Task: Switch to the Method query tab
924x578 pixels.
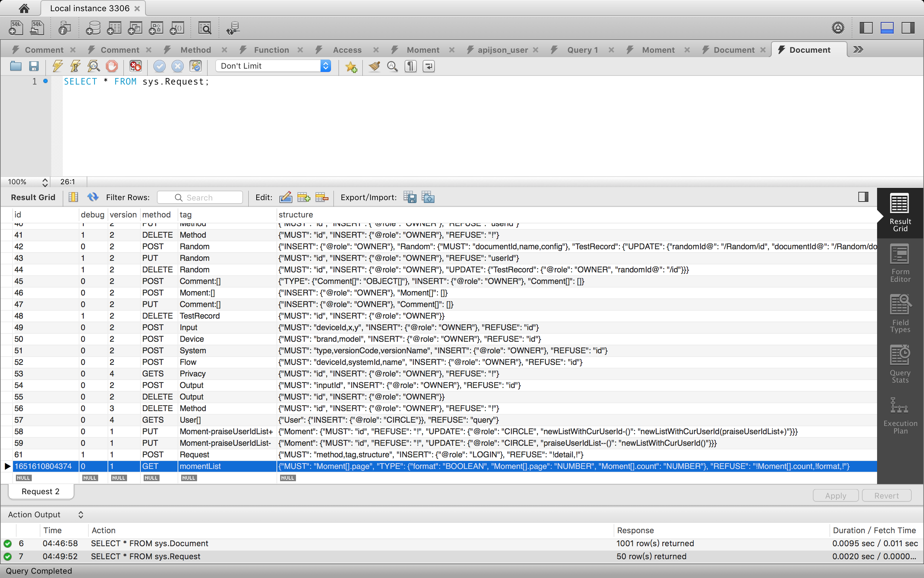Action: tap(196, 50)
